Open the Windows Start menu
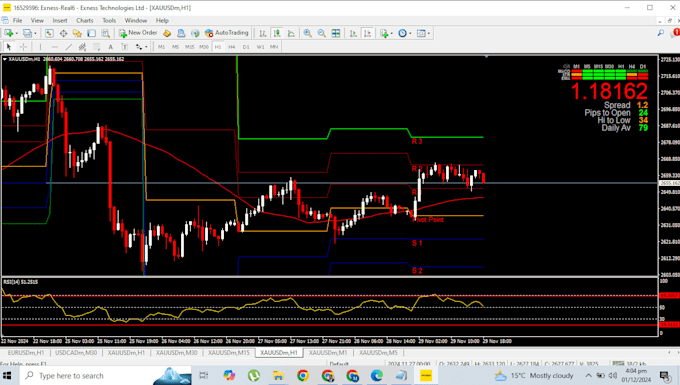This screenshot has height=385, width=680. (7, 375)
